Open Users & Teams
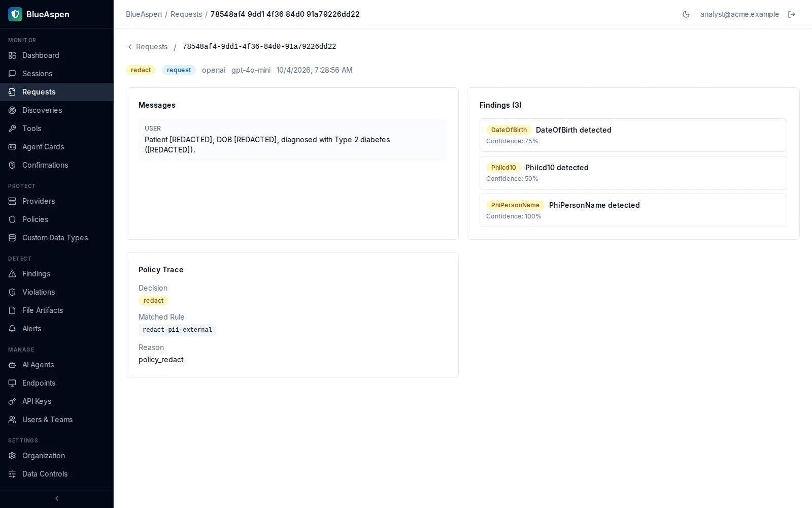 (57, 420)
